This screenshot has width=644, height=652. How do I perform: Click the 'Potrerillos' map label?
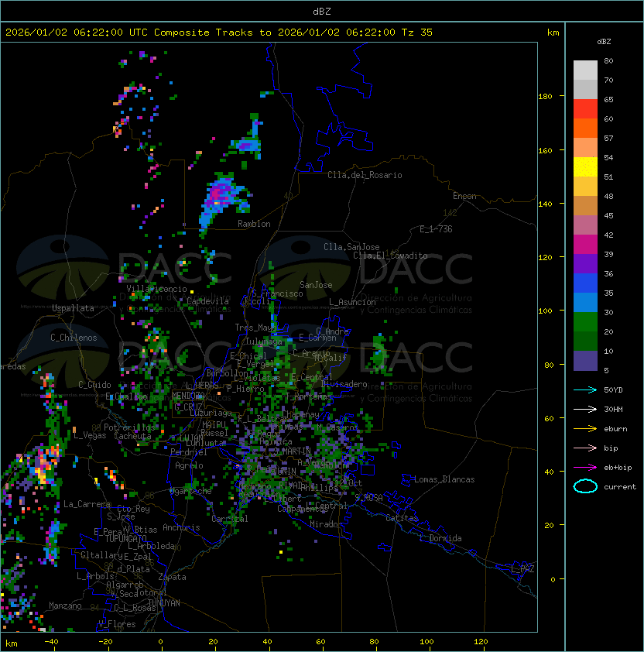pos(129,427)
